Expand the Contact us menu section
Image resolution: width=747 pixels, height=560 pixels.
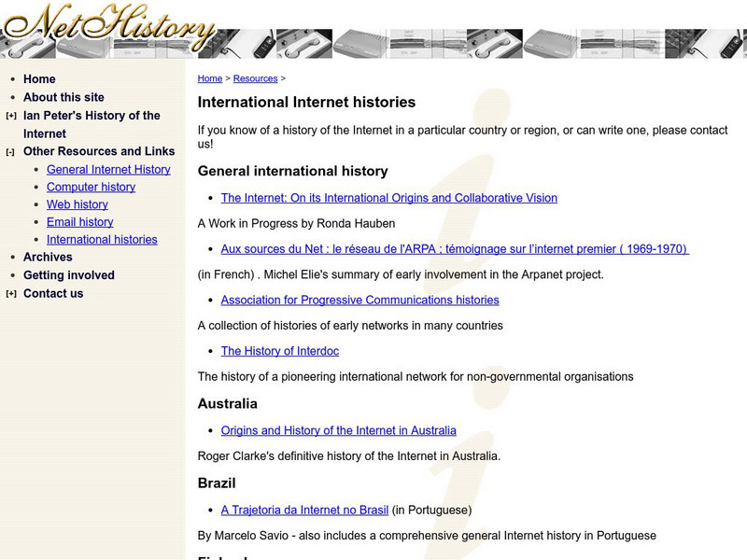(x=10, y=294)
